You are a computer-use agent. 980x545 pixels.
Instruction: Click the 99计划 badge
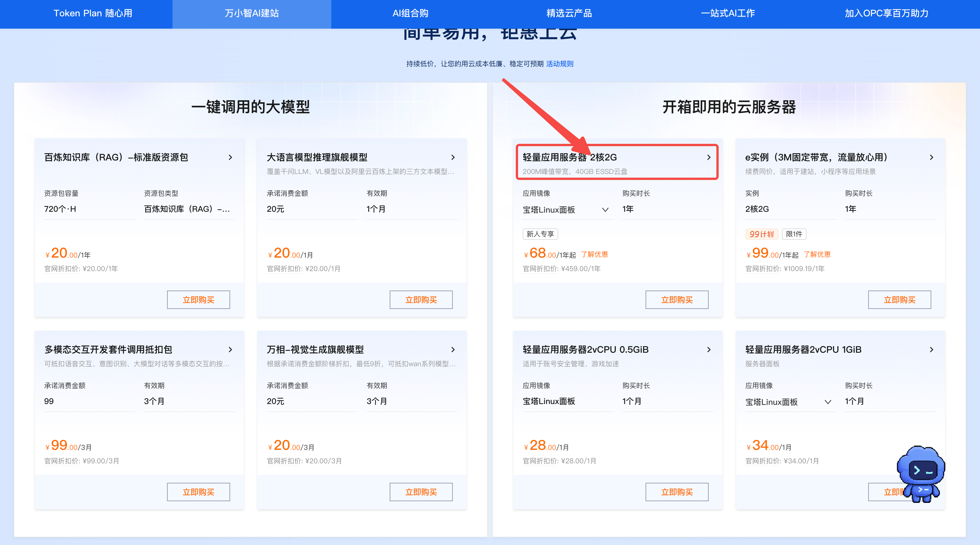[762, 234]
